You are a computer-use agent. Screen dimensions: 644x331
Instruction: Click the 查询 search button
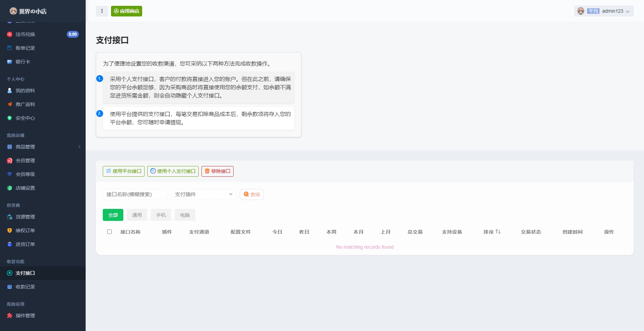click(252, 194)
